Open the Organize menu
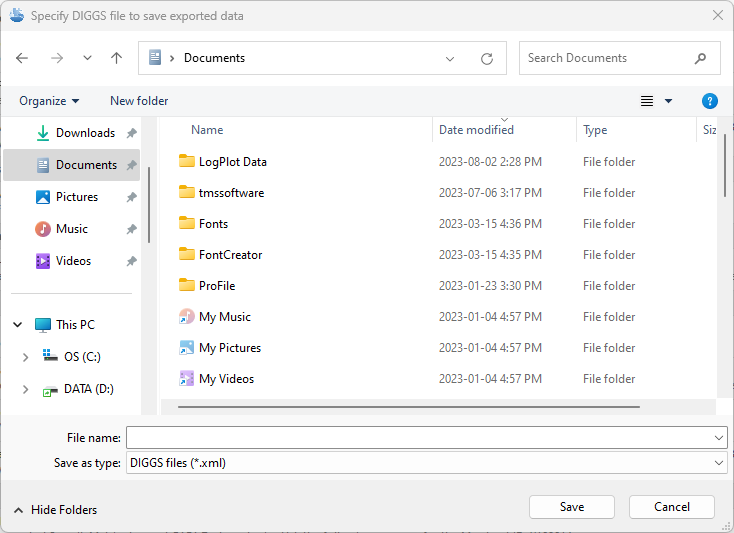The image size is (734, 533). point(48,101)
